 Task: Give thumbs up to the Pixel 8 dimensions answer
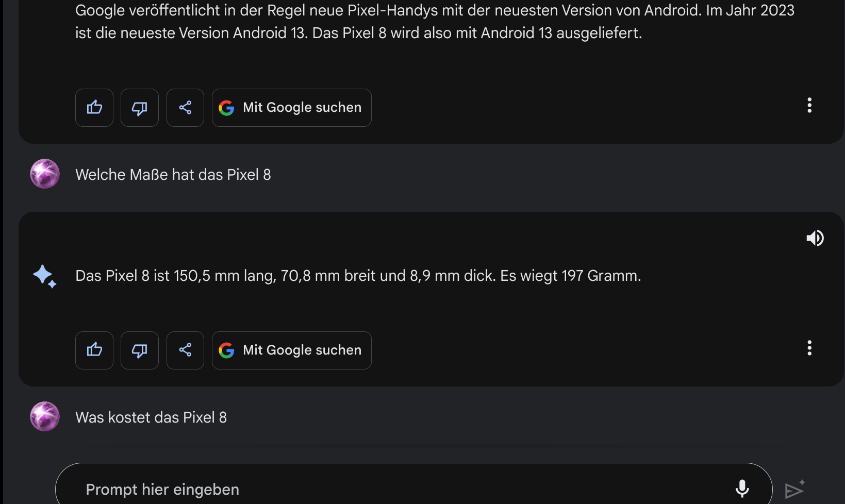coord(94,350)
